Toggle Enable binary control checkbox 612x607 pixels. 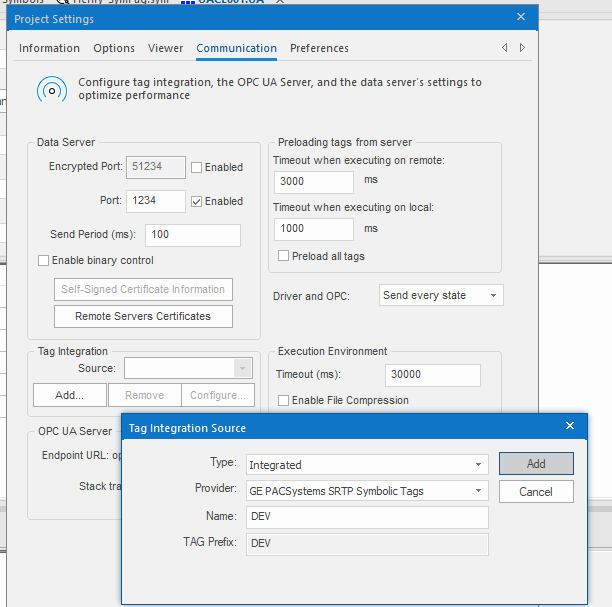point(44,261)
